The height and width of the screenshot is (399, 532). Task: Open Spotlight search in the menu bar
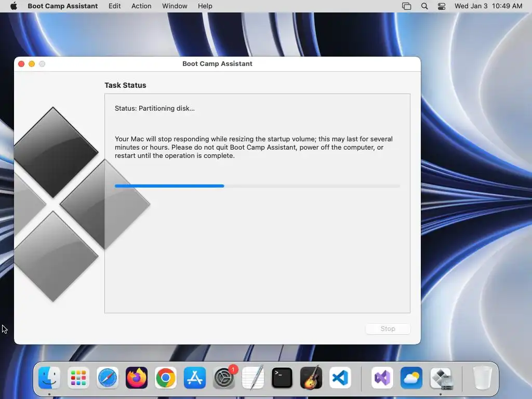424,6
